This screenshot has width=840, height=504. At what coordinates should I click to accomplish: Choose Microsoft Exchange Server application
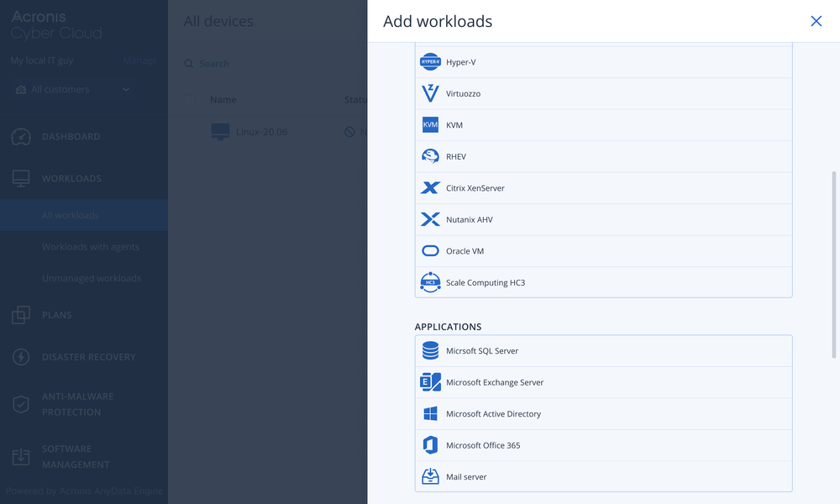pos(604,382)
